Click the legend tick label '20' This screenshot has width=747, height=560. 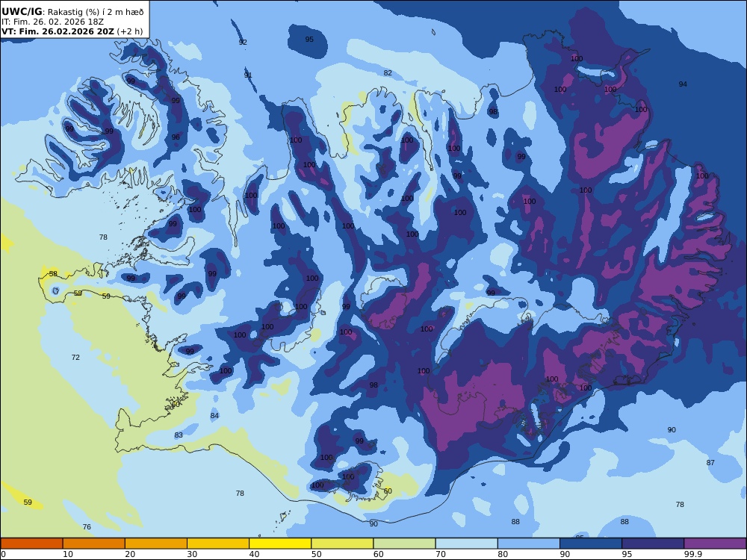tap(130, 554)
